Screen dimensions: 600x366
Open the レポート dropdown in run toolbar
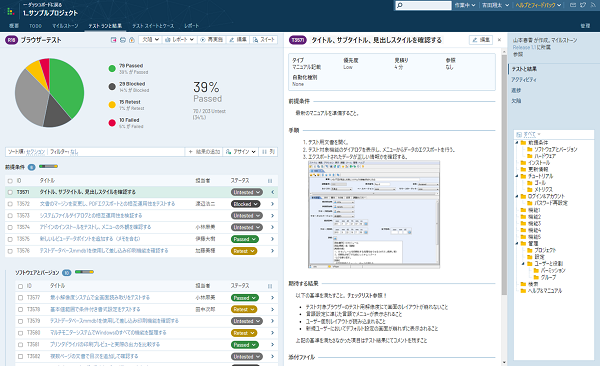(x=179, y=40)
